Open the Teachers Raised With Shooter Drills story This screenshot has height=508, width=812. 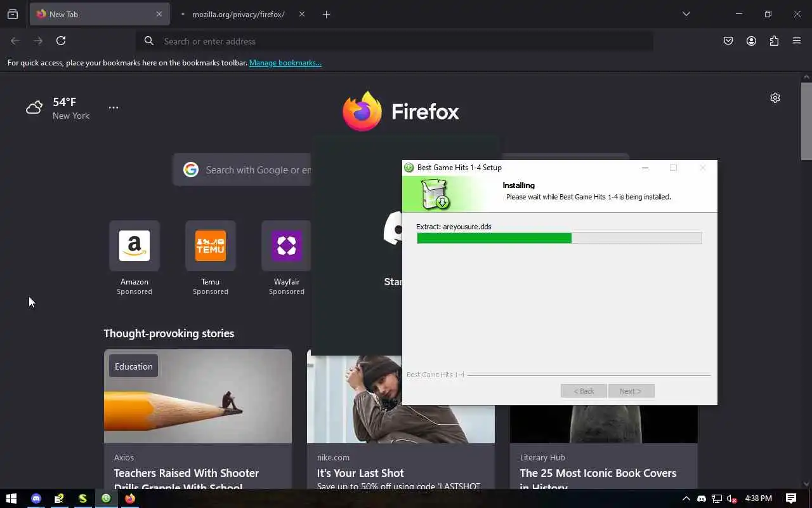point(198,419)
